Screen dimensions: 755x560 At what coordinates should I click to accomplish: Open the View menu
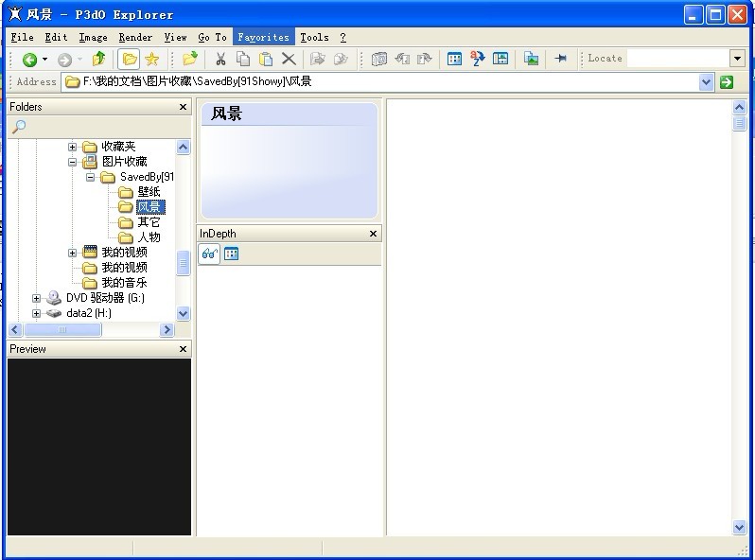pyautogui.click(x=175, y=37)
